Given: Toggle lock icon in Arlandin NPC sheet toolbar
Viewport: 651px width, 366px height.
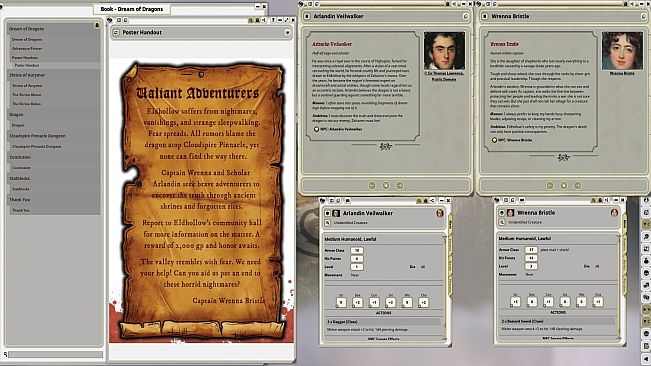Looking at the screenshot, I should coord(426,201).
